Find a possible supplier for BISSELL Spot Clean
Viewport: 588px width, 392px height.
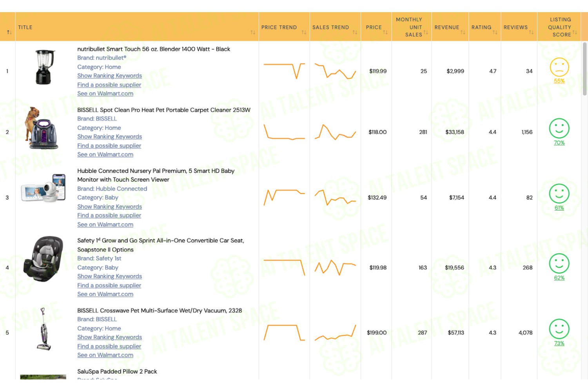[x=109, y=145]
